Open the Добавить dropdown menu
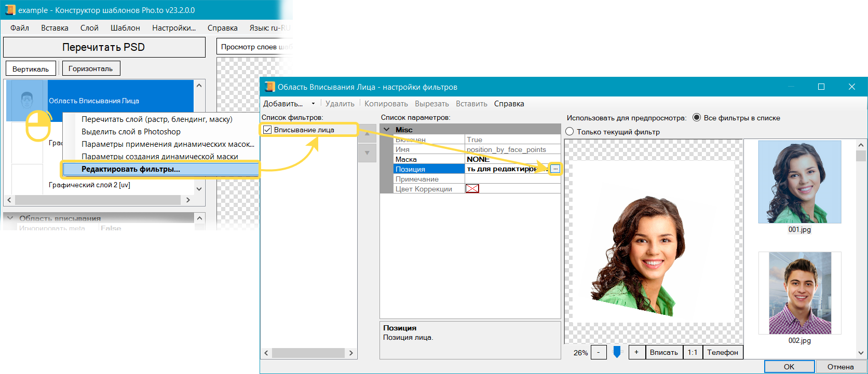Image resolution: width=868 pixels, height=374 pixels. click(289, 104)
